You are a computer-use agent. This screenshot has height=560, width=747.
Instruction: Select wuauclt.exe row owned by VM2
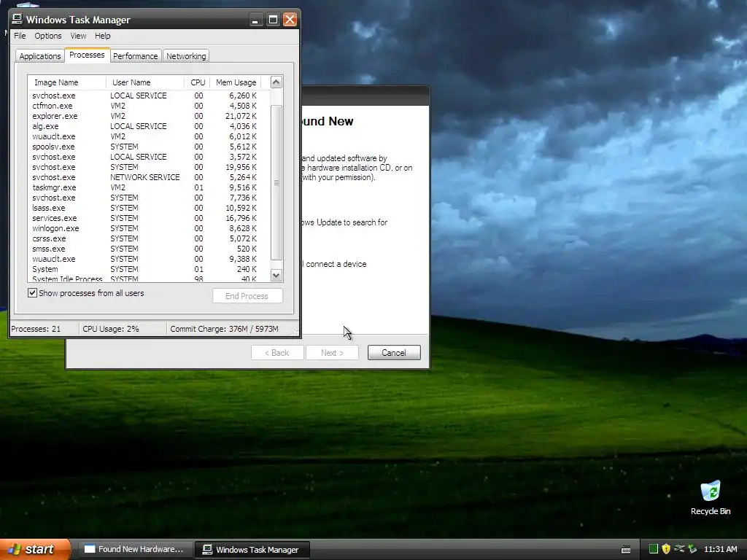[x=144, y=136]
